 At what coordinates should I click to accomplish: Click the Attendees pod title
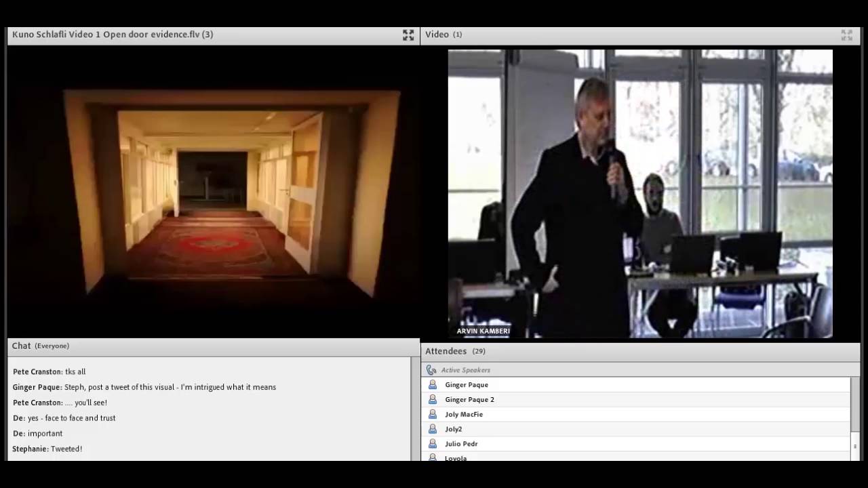446,351
